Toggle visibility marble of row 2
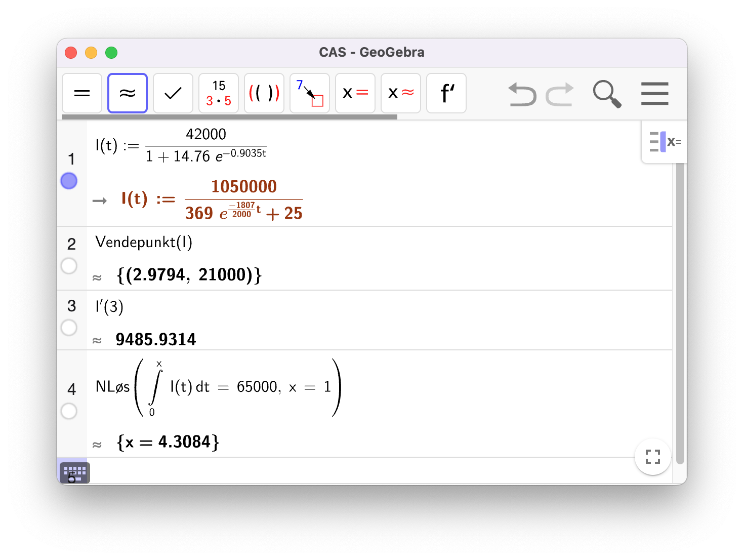Screen dimensions: 744x560 69,266
